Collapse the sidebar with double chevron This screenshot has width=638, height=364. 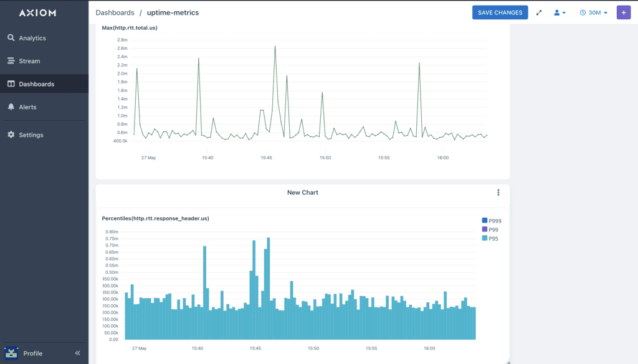click(78, 353)
